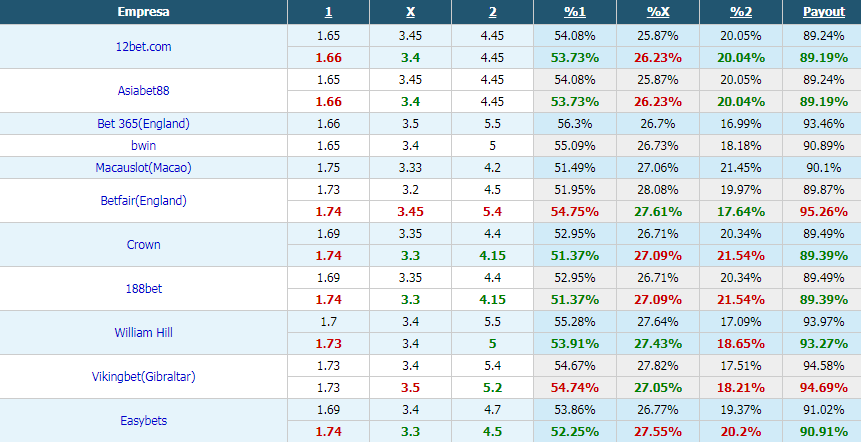The height and width of the screenshot is (442, 861).
Task: Sort by the %X column header
Action: click(x=658, y=12)
